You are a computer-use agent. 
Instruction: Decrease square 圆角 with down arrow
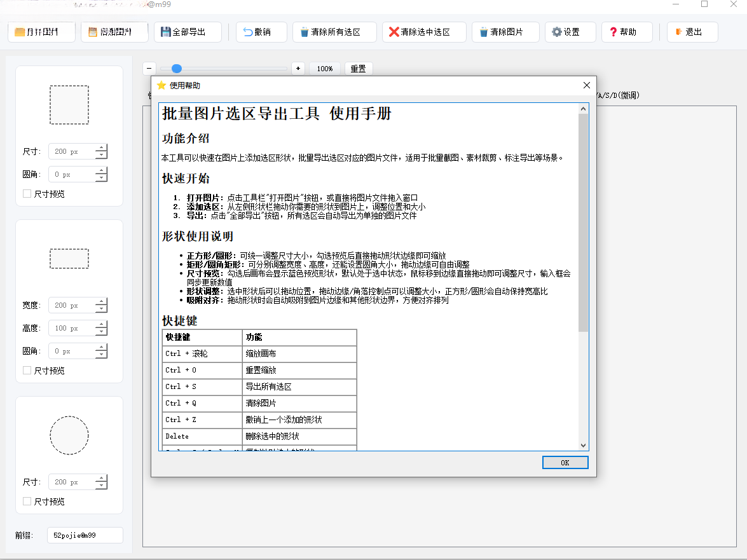coord(101,178)
